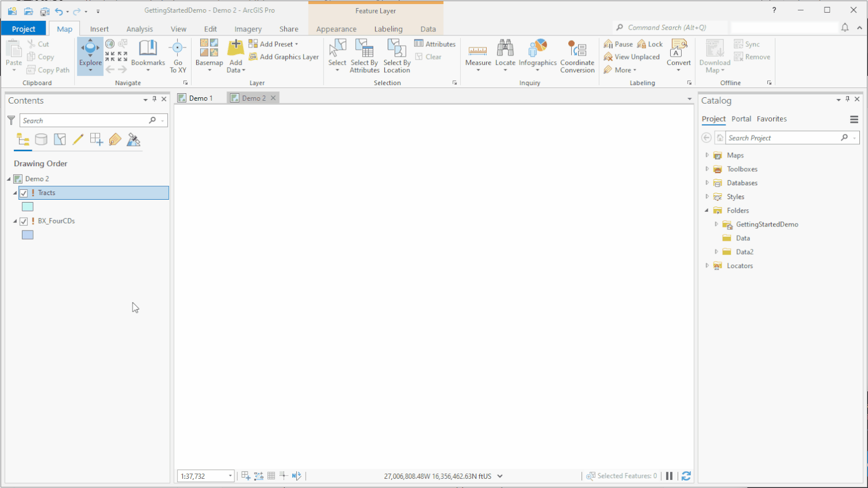Launch the Infographics tool

coord(538,56)
